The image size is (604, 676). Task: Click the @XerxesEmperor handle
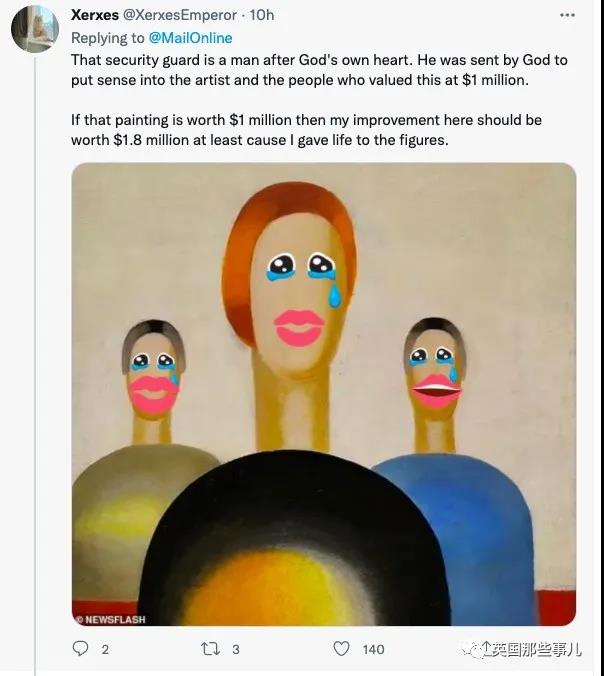[x=186, y=15]
